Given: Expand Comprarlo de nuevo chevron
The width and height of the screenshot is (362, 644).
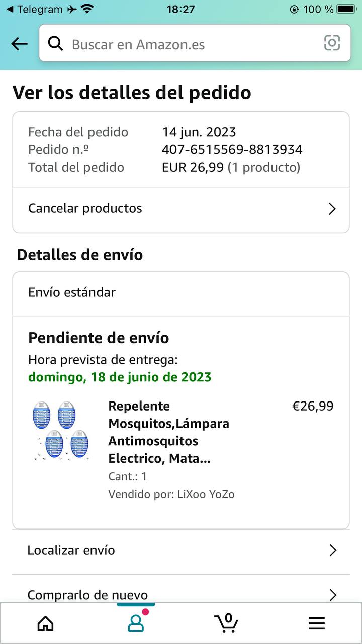Looking at the screenshot, I should 332,595.
